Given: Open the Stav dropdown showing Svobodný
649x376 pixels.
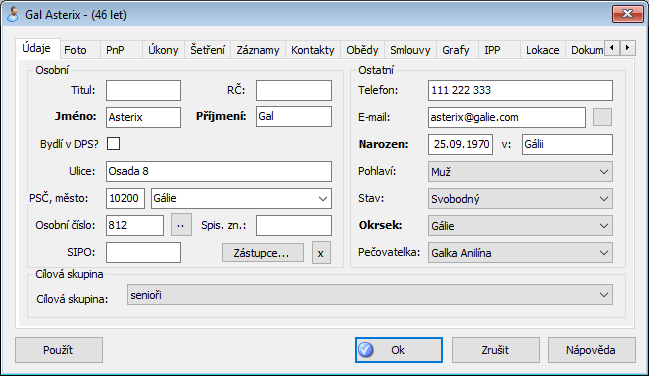Looking at the screenshot, I should (x=520, y=199).
